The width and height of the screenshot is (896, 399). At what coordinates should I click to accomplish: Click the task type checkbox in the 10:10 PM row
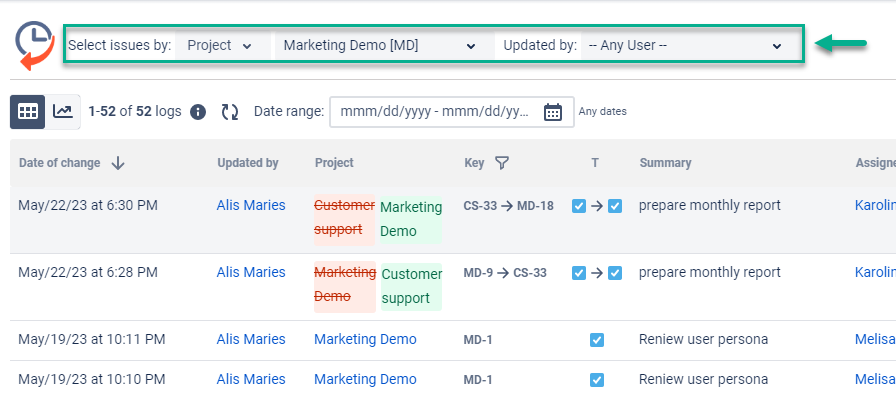(597, 380)
